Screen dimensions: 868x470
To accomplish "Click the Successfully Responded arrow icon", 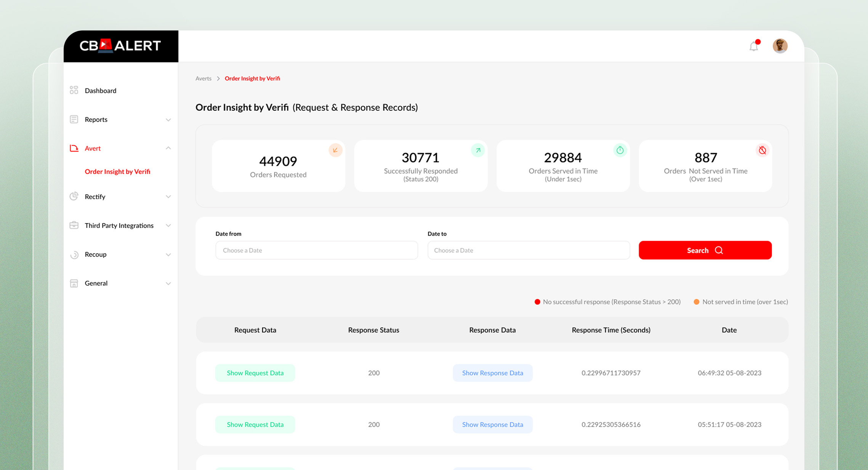I will click(x=478, y=150).
